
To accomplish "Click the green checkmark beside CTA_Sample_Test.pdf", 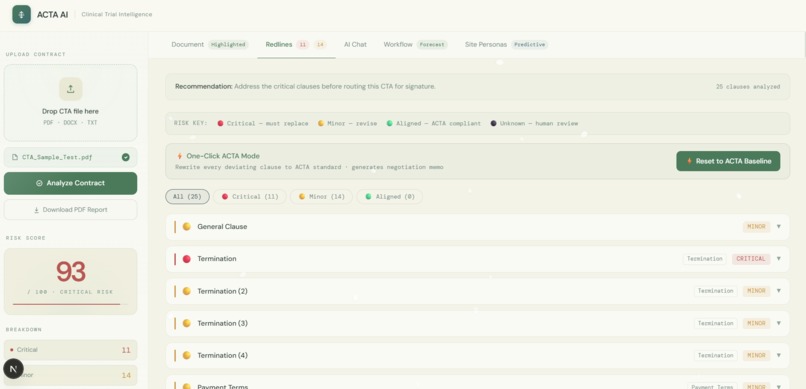I will [x=126, y=157].
